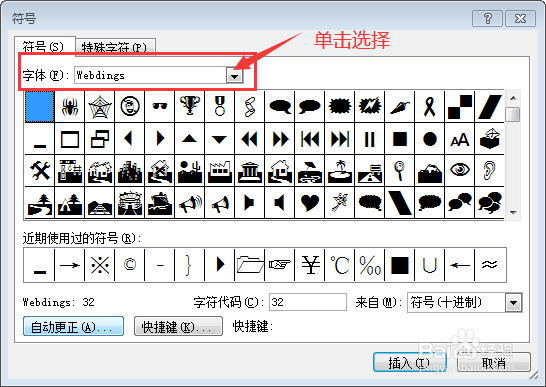Select the medal symbol

pyautogui.click(x=220, y=107)
